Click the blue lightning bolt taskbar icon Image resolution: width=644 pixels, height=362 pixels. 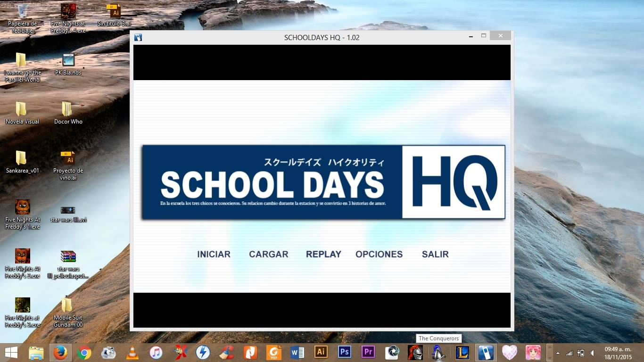click(x=203, y=353)
